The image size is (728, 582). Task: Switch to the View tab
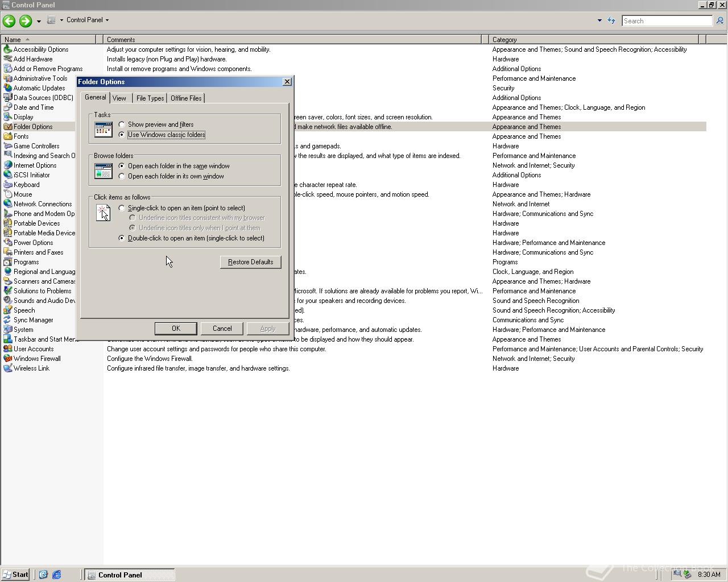pos(119,98)
